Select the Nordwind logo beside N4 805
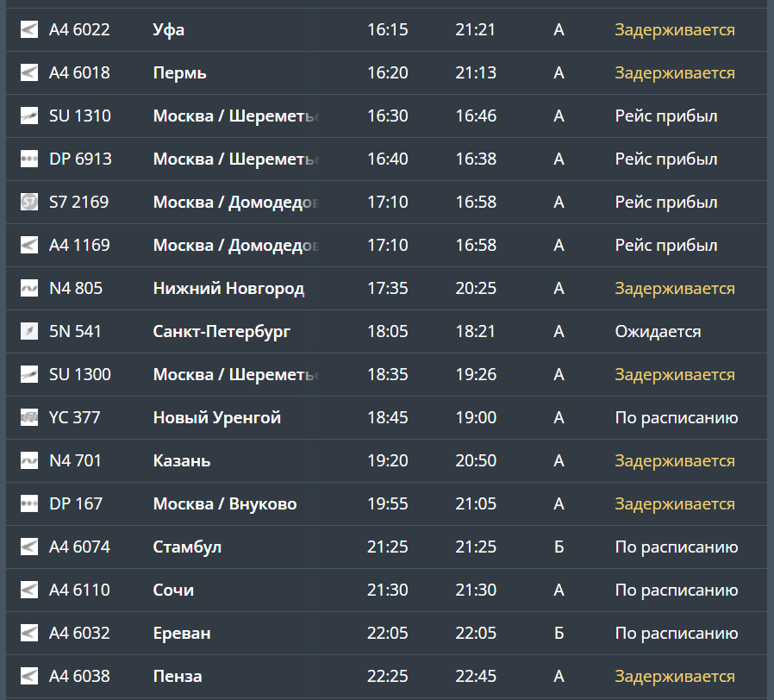This screenshot has height=700, width=774. [29, 289]
